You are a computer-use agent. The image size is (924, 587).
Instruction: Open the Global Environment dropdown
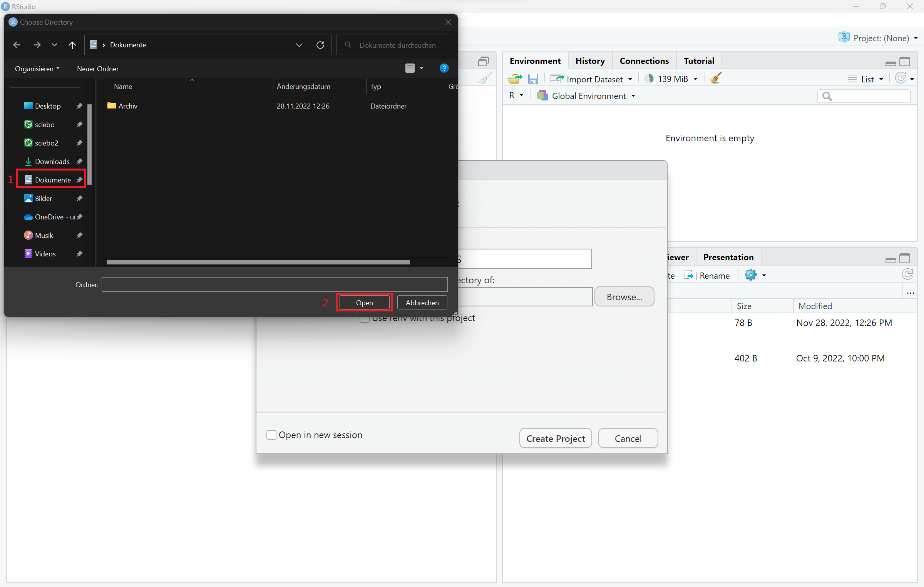coord(589,96)
